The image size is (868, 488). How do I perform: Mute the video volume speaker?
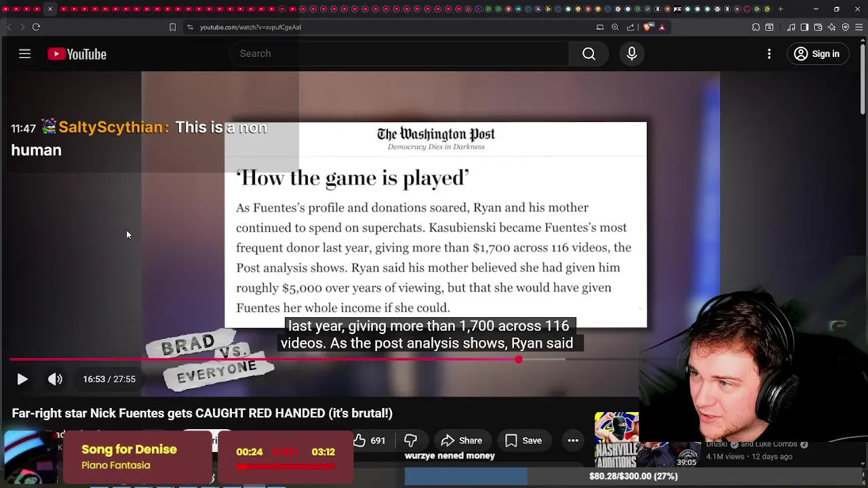point(55,380)
